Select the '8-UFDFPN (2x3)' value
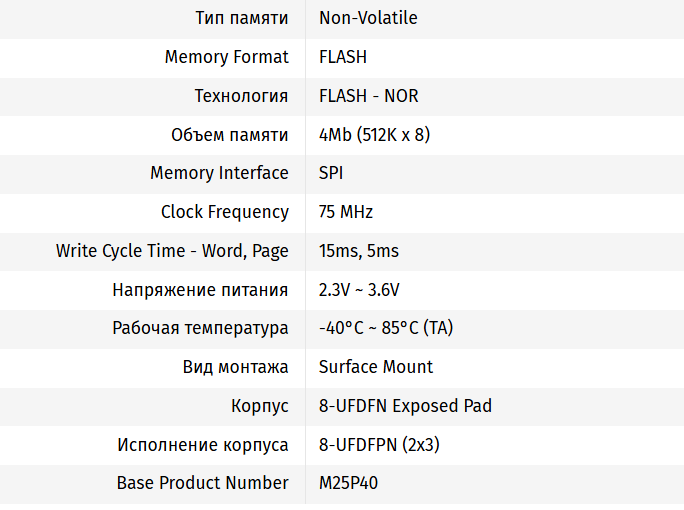Image resolution: width=684 pixels, height=510 pixels. point(379,445)
